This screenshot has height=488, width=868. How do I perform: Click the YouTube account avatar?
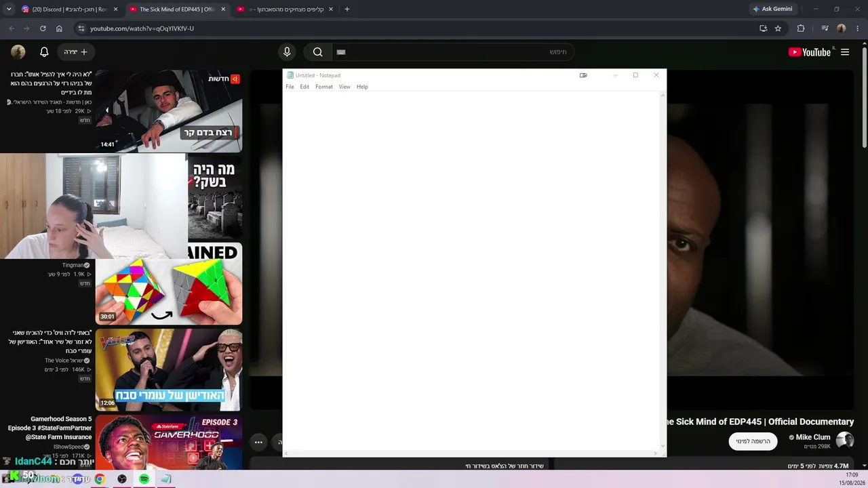pos(18,52)
